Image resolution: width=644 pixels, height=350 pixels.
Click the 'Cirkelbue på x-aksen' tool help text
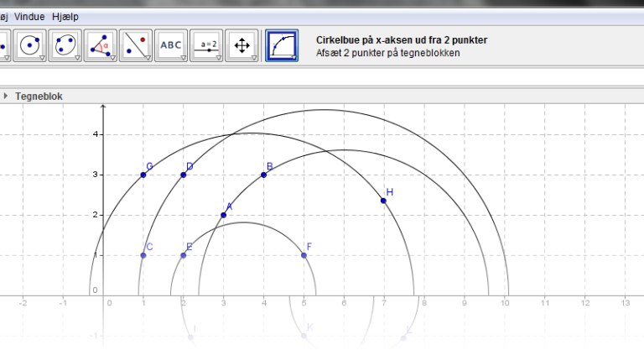[x=401, y=39]
